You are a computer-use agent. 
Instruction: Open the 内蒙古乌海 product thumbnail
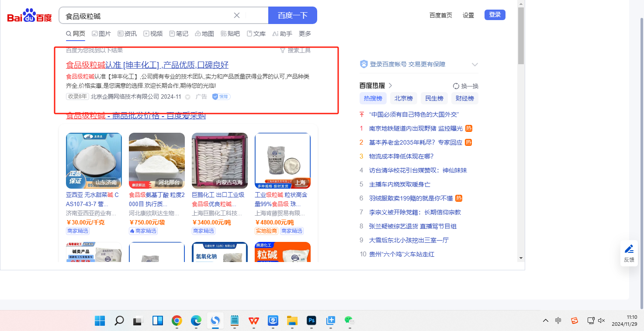point(220,161)
